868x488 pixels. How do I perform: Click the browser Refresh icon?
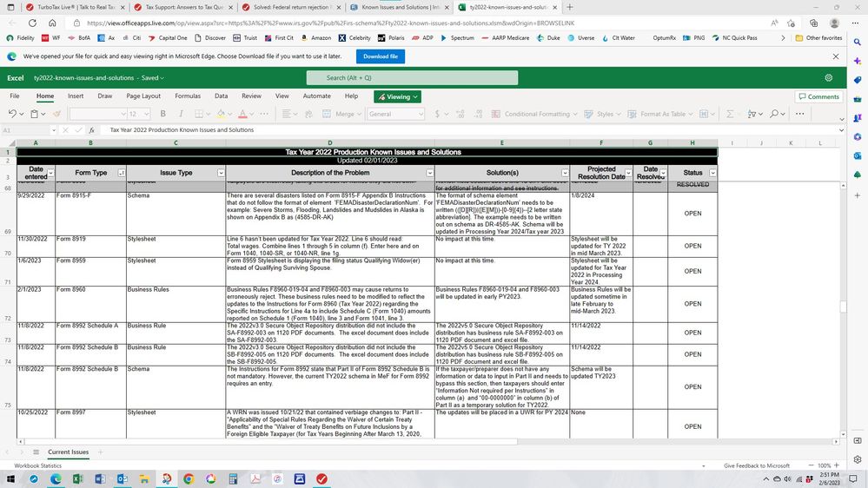coord(32,23)
